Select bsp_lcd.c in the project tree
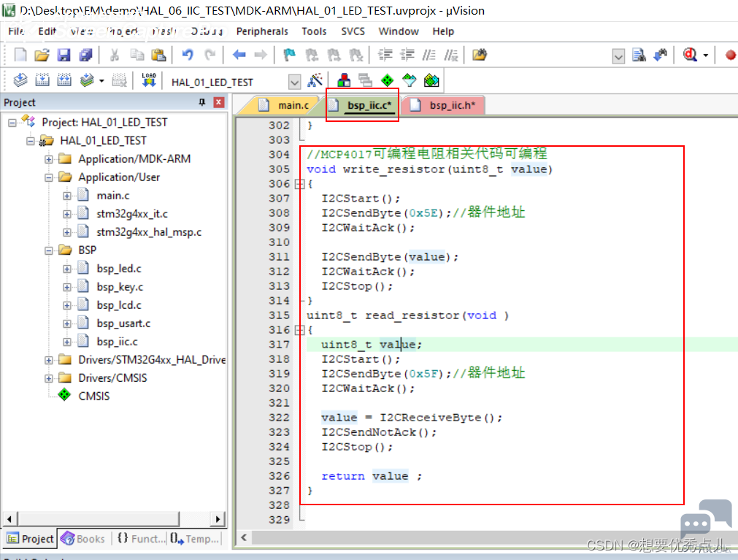Viewport: 738px width, 560px height. 118,305
